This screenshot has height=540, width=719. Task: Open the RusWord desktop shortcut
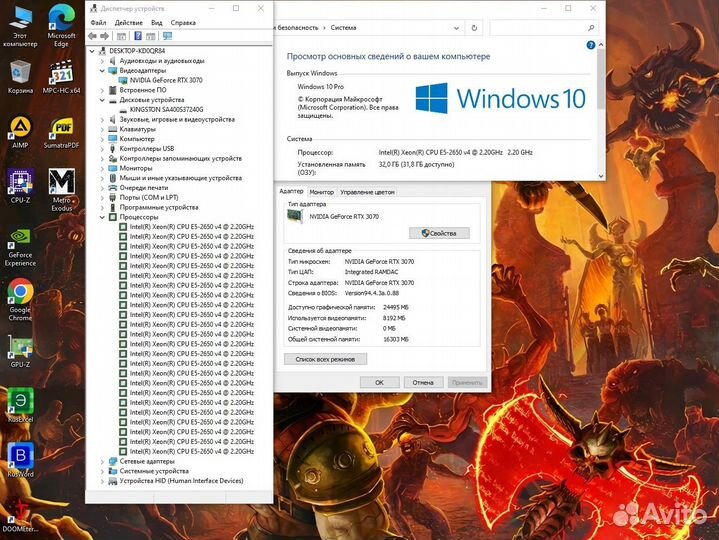20,460
